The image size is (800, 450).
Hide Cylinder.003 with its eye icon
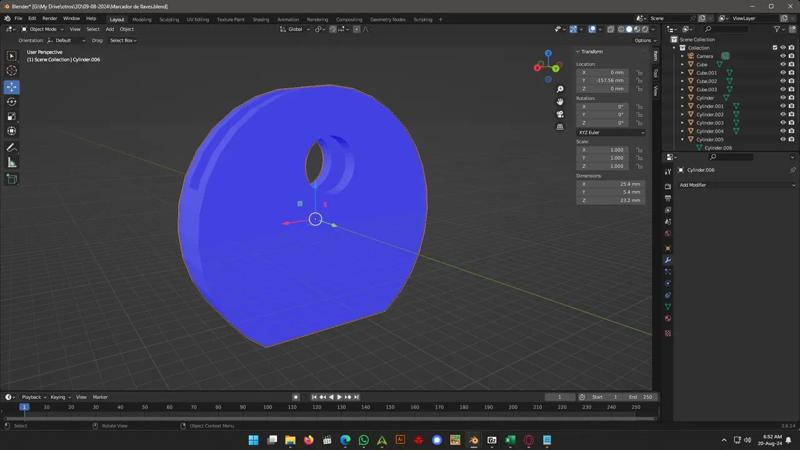pyautogui.click(x=783, y=122)
